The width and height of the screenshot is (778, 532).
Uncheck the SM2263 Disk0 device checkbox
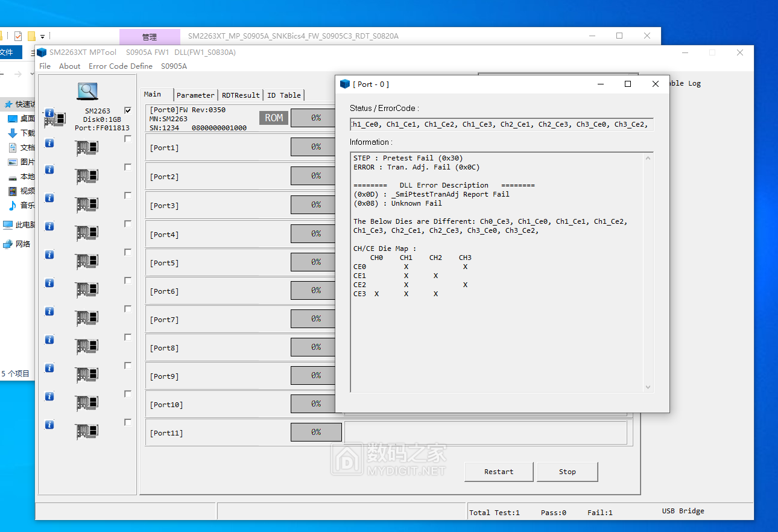pyautogui.click(x=127, y=110)
